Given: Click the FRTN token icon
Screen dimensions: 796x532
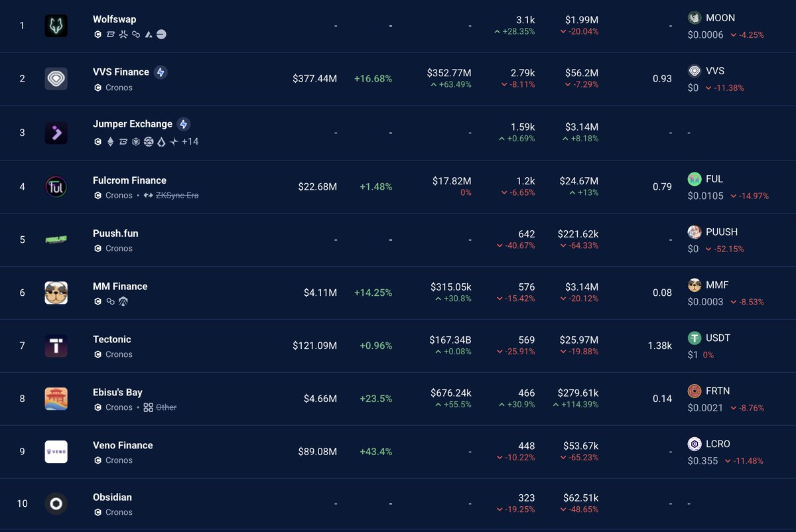Looking at the screenshot, I should [x=695, y=391].
